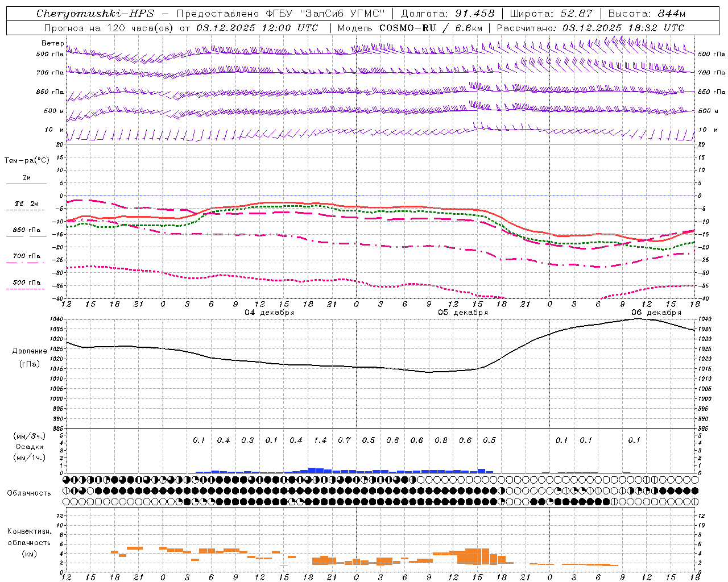Screen dimensions: 728x582
Task: Click the date label "06 декабря"
Action: coord(656,313)
